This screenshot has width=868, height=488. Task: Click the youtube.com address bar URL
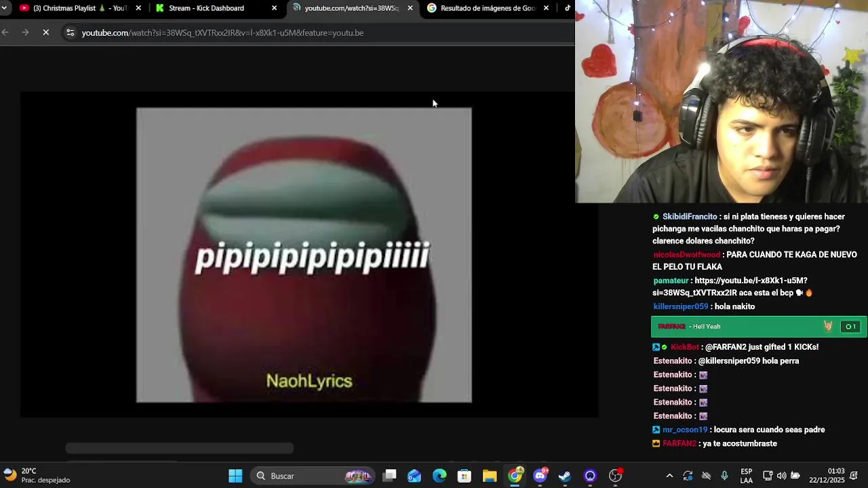(222, 33)
